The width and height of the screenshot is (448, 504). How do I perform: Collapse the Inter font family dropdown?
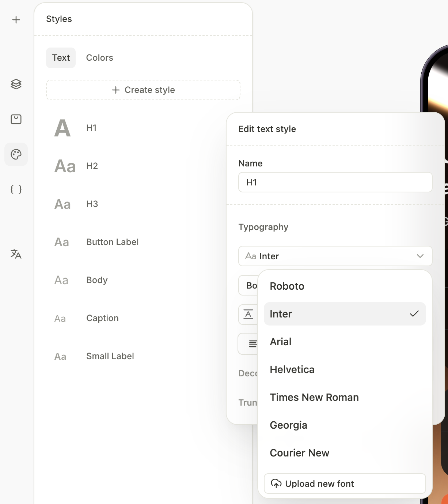(335, 256)
